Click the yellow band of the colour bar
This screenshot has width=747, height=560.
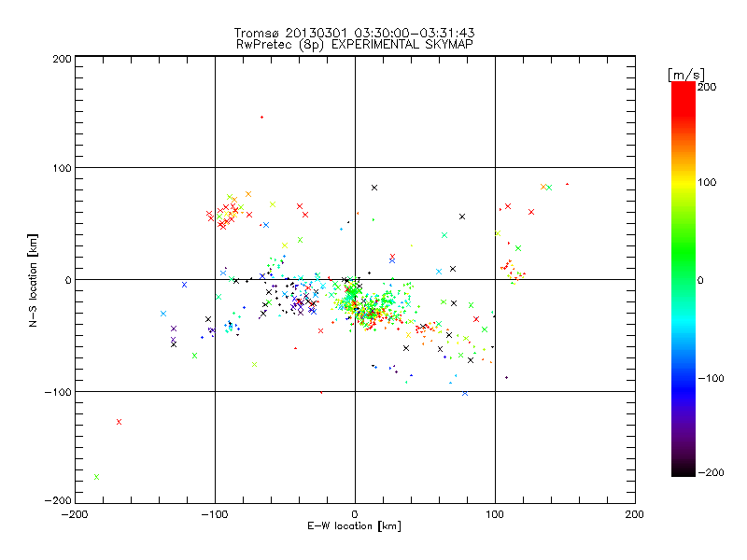[x=684, y=183]
